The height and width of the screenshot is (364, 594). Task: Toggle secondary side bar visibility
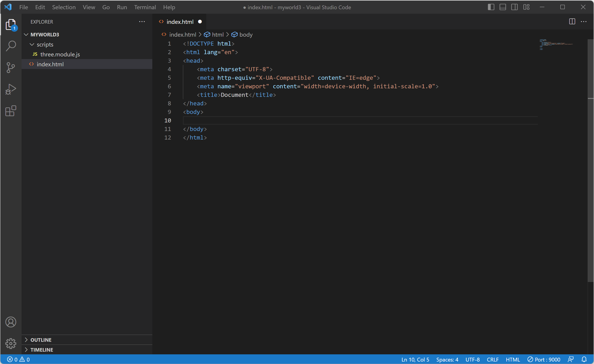(514, 7)
